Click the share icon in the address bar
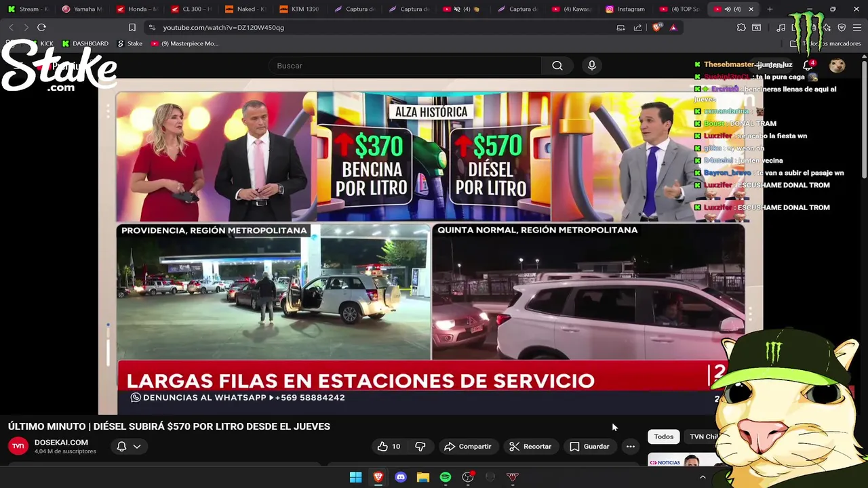 pyautogui.click(x=637, y=28)
